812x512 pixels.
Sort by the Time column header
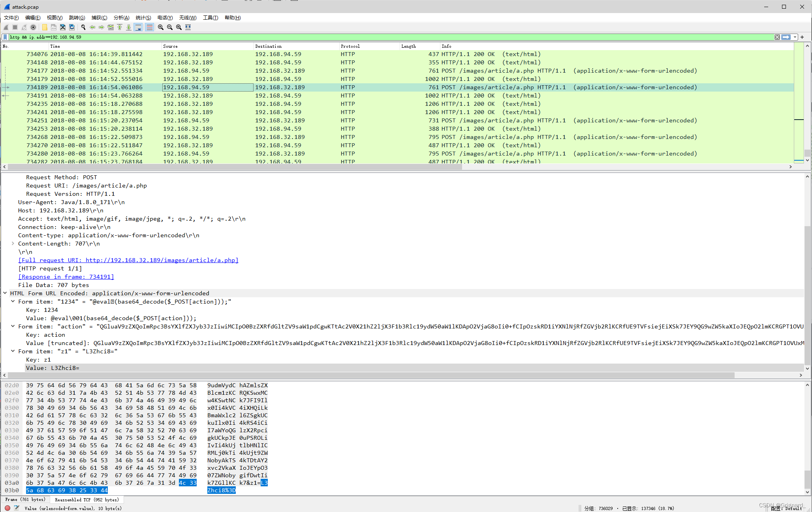(105, 46)
